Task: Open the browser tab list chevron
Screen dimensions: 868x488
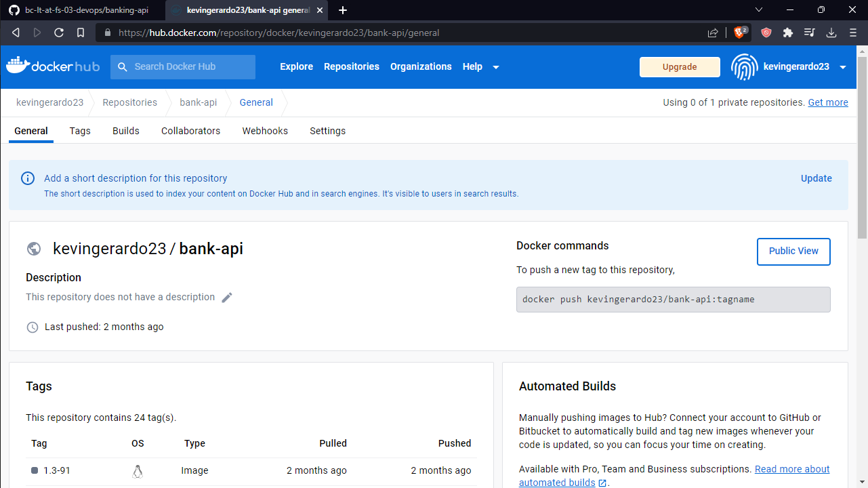Action: coord(758,10)
